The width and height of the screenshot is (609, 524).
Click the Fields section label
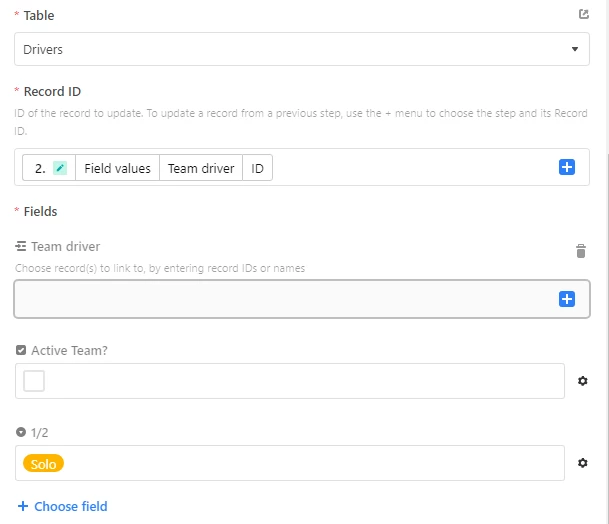pos(40,211)
